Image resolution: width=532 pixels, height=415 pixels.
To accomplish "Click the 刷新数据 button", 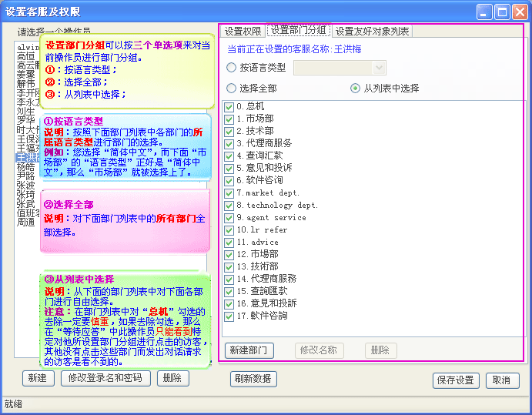I will tap(253, 379).
